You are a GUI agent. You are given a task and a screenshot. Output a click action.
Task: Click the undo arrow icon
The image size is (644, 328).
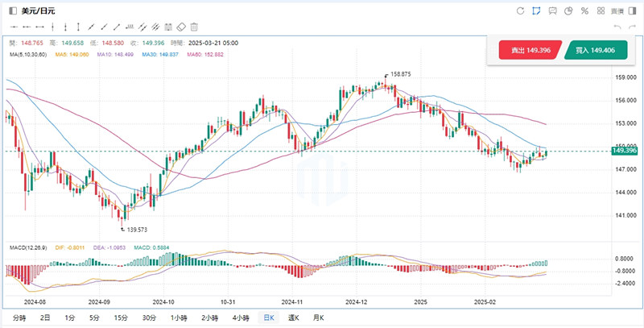coord(617,27)
